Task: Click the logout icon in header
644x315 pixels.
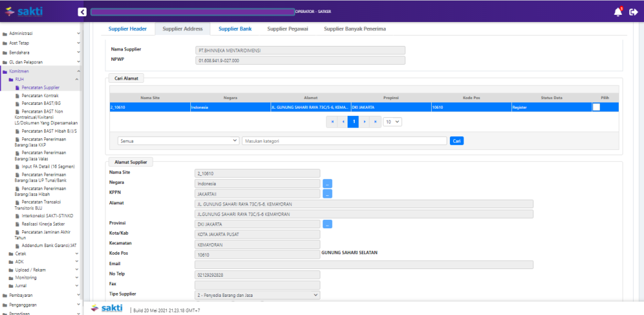Action: click(x=634, y=12)
